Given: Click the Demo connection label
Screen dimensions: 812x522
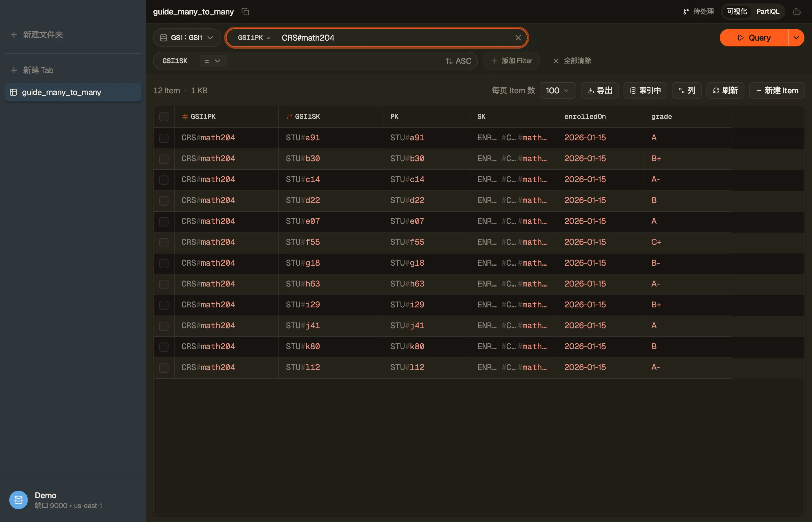Looking at the screenshot, I should tap(46, 495).
